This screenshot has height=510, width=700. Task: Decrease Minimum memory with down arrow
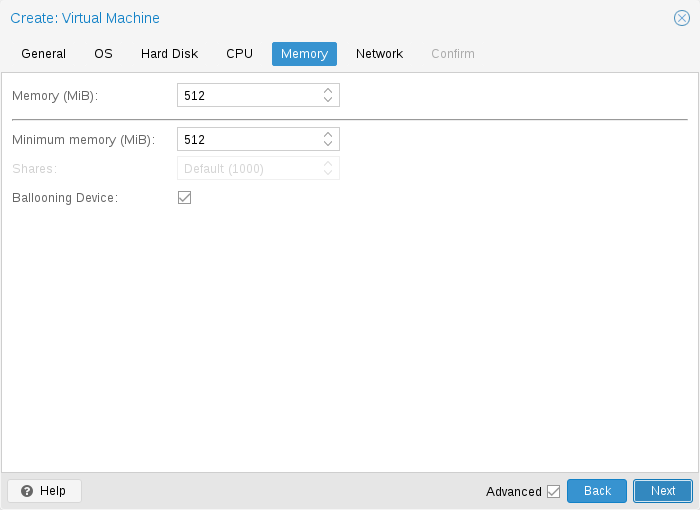(x=328, y=144)
